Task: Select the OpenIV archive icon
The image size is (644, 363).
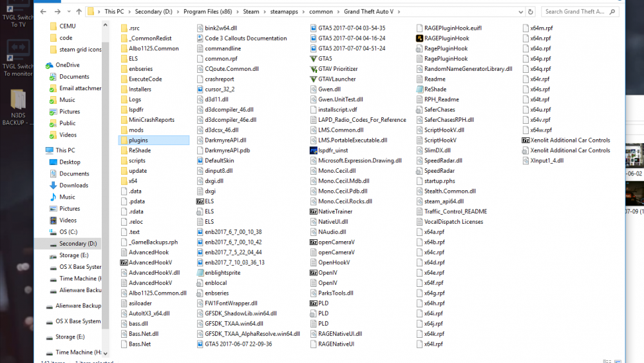Action: pyautogui.click(x=314, y=273)
